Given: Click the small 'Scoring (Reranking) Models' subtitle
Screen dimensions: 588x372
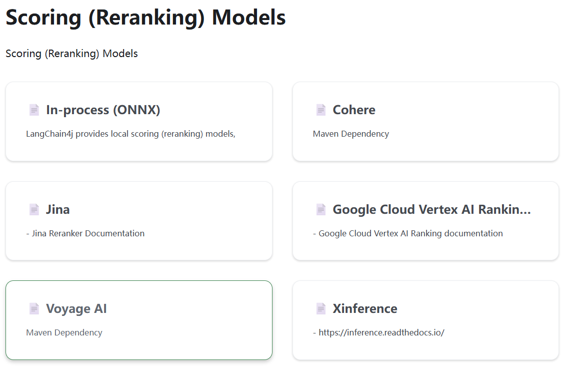Looking at the screenshot, I should pos(71,54).
